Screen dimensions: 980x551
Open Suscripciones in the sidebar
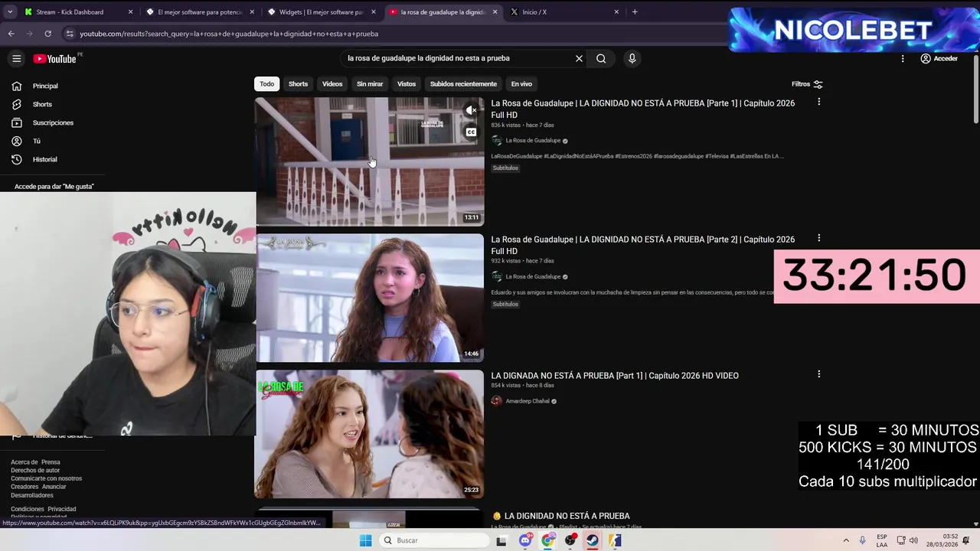tap(53, 122)
